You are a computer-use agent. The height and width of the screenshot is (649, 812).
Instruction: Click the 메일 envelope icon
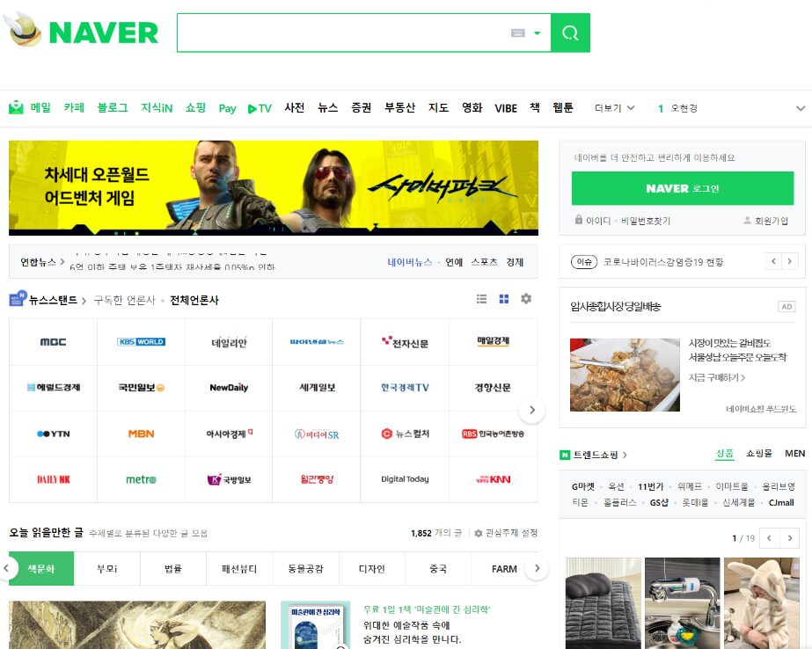pos(15,108)
